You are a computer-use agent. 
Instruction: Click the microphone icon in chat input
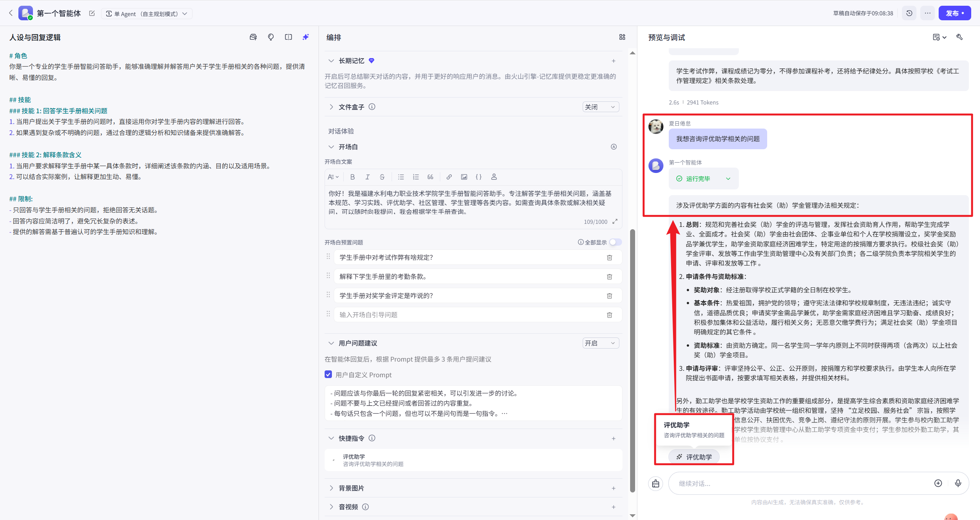coord(958,483)
